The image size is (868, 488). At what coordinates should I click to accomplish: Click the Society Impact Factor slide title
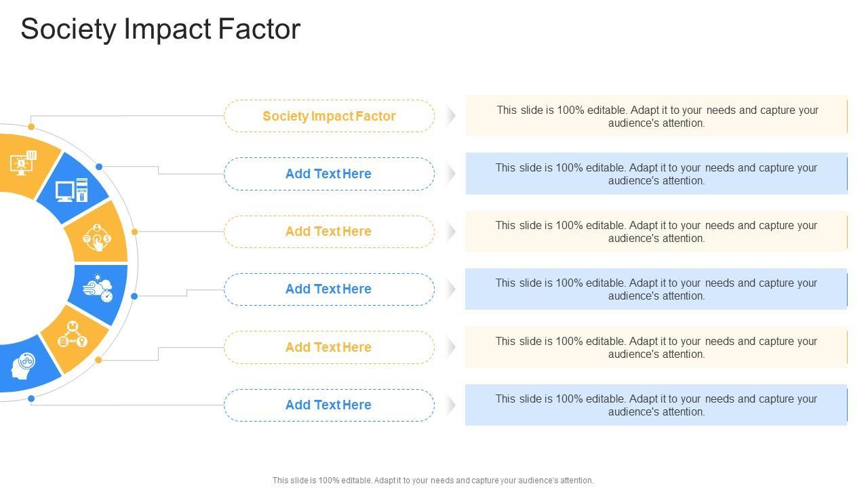pyautogui.click(x=161, y=29)
